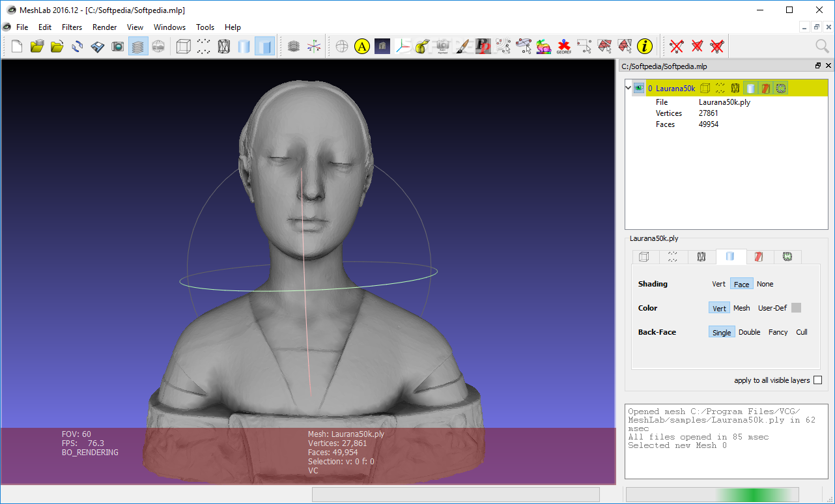Viewport: 835px width, 504px height.
Task: Take a snapshot with the camera tool
Action: click(x=118, y=46)
